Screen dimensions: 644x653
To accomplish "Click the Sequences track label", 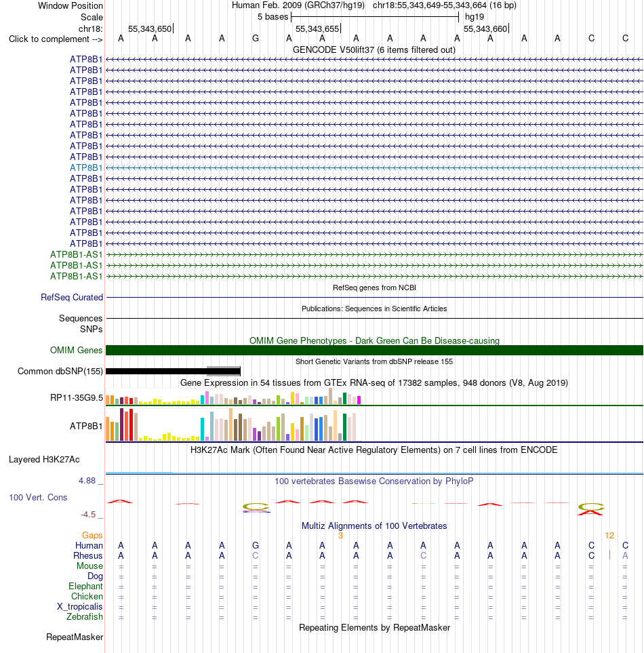I will 81,318.
